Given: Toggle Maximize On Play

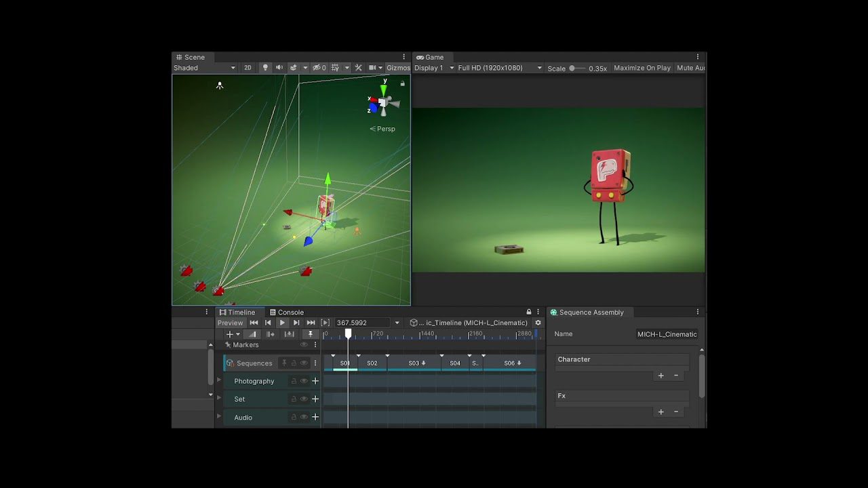Looking at the screenshot, I should pos(642,68).
